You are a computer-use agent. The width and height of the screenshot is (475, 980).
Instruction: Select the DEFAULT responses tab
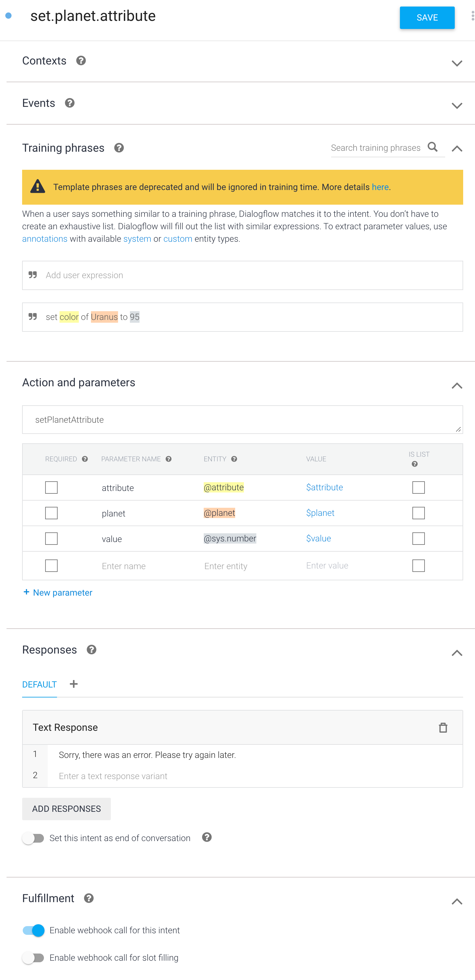click(x=40, y=684)
